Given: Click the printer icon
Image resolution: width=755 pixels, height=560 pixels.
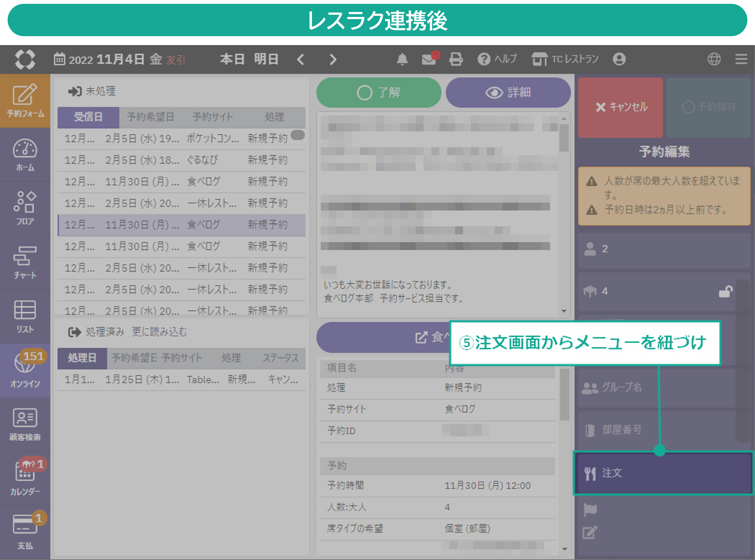Looking at the screenshot, I should point(456,59).
